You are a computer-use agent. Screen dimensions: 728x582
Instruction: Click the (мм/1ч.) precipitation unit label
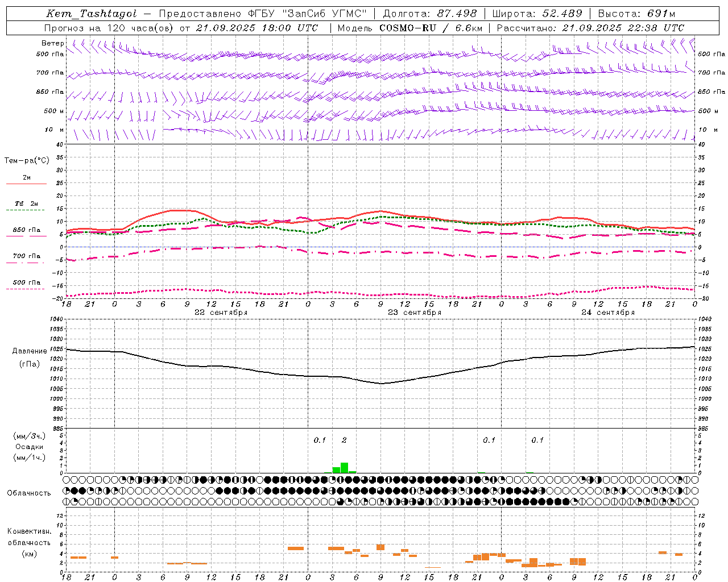tap(30, 458)
